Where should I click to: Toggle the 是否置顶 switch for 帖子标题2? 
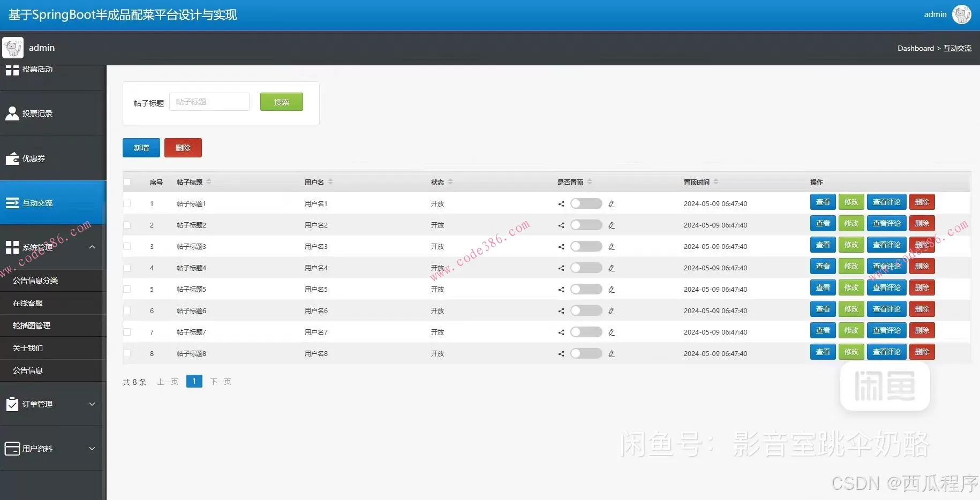[586, 225]
